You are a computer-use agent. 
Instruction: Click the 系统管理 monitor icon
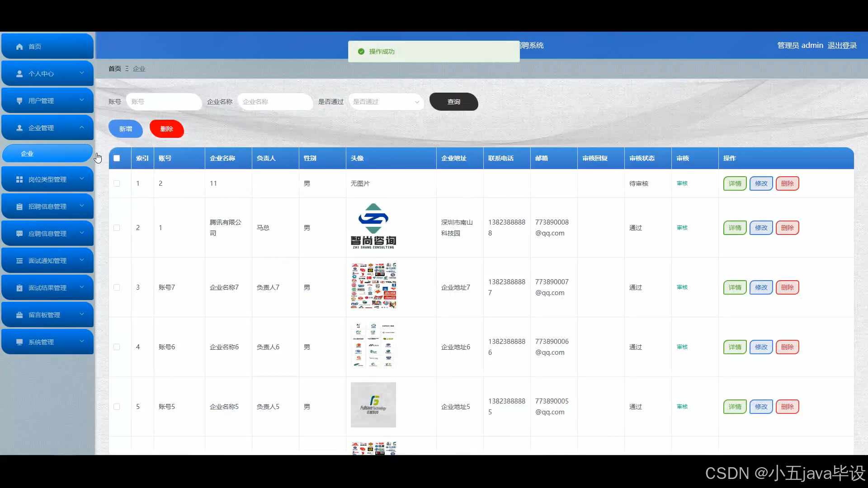pyautogui.click(x=19, y=342)
